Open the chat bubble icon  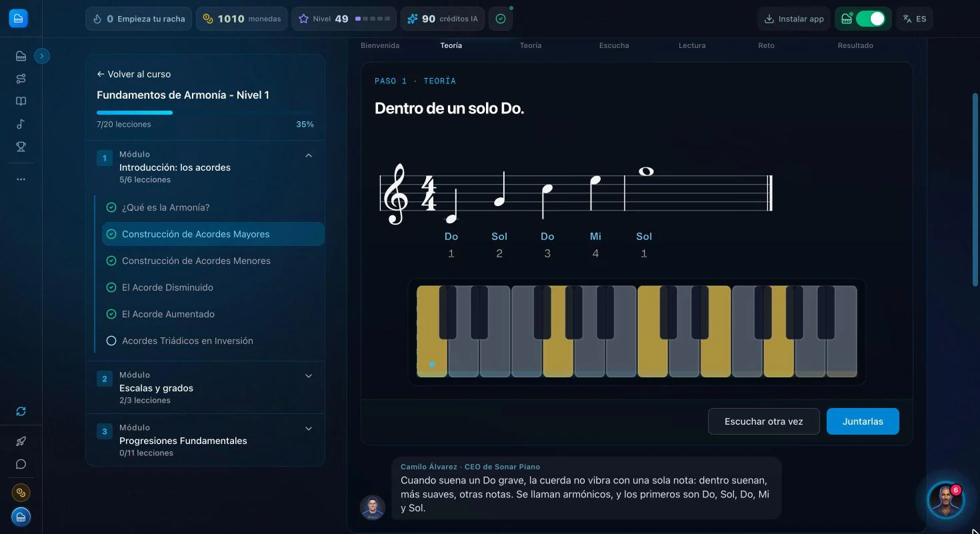click(x=21, y=464)
